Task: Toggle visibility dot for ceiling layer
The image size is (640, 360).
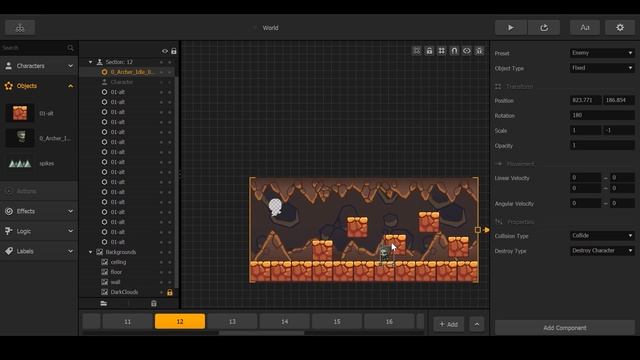Action: pos(161,262)
